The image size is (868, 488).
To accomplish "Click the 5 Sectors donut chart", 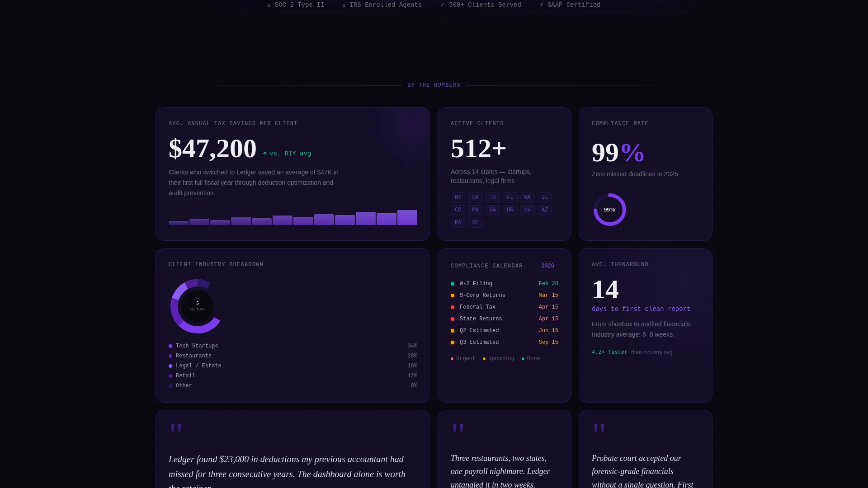I will click(197, 306).
